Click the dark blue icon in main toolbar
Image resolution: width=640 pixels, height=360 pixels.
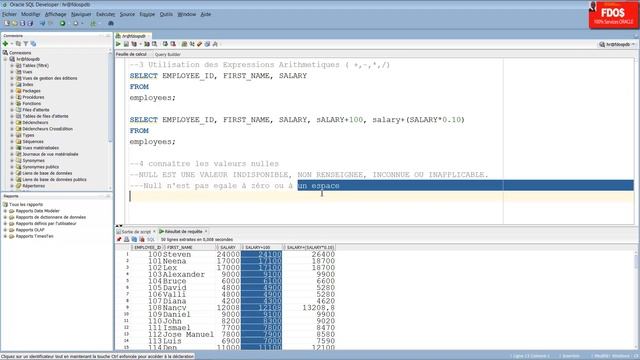pyautogui.click(x=111, y=23)
